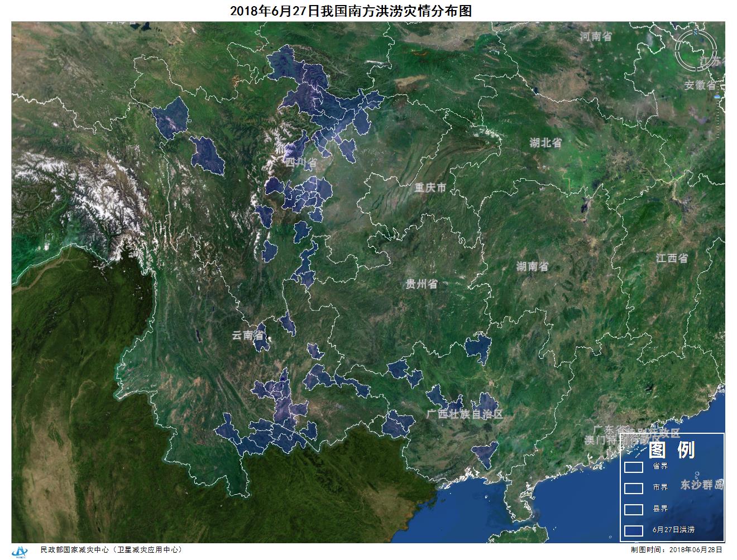
Task: Click the zoom slider handle below the compass
Action: pyautogui.click(x=718, y=97)
